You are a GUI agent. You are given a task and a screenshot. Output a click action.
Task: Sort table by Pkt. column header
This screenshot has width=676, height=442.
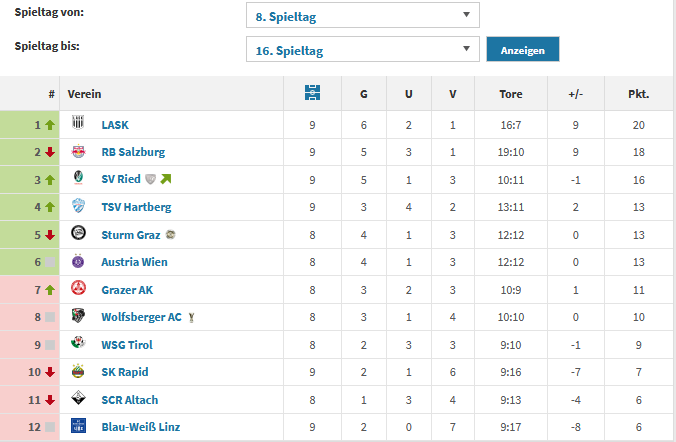pyautogui.click(x=638, y=95)
